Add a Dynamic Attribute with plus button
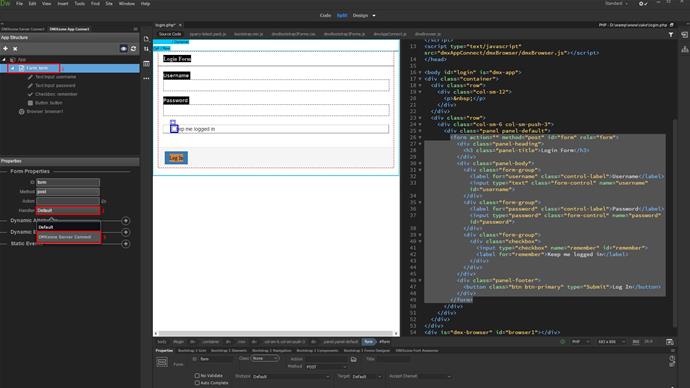 tap(125, 220)
